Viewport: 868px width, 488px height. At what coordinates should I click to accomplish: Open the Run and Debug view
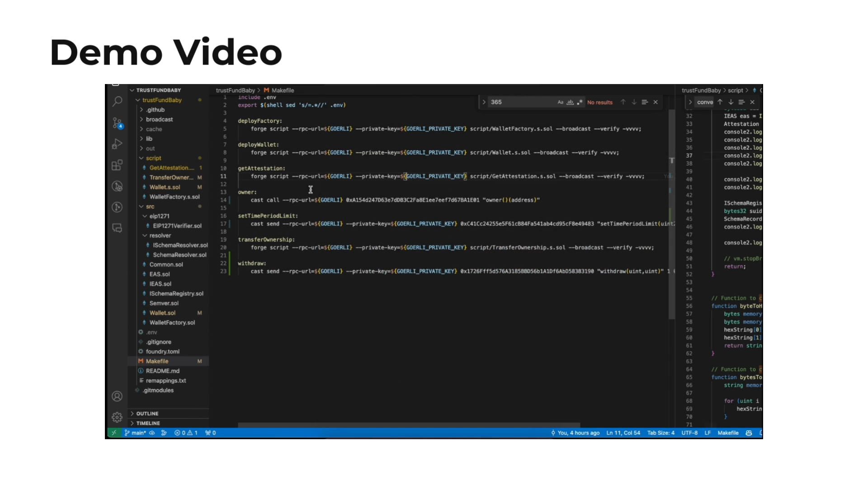coord(117,144)
